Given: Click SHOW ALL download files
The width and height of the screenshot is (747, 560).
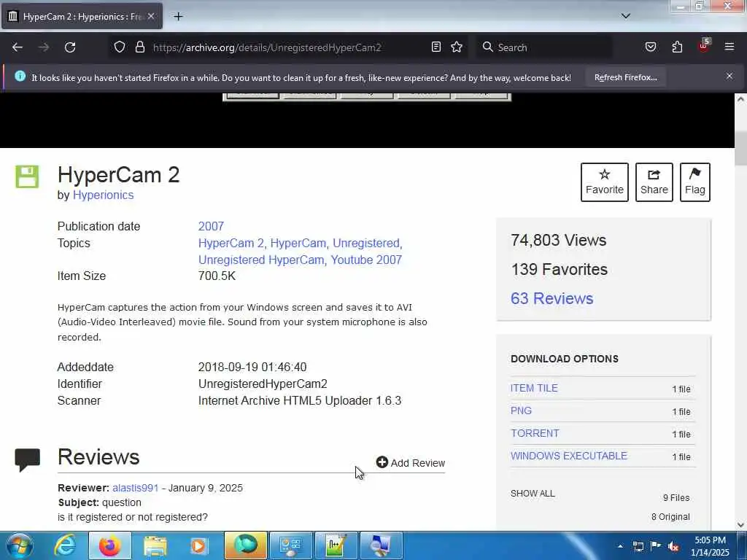Looking at the screenshot, I should tap(533, 494).
